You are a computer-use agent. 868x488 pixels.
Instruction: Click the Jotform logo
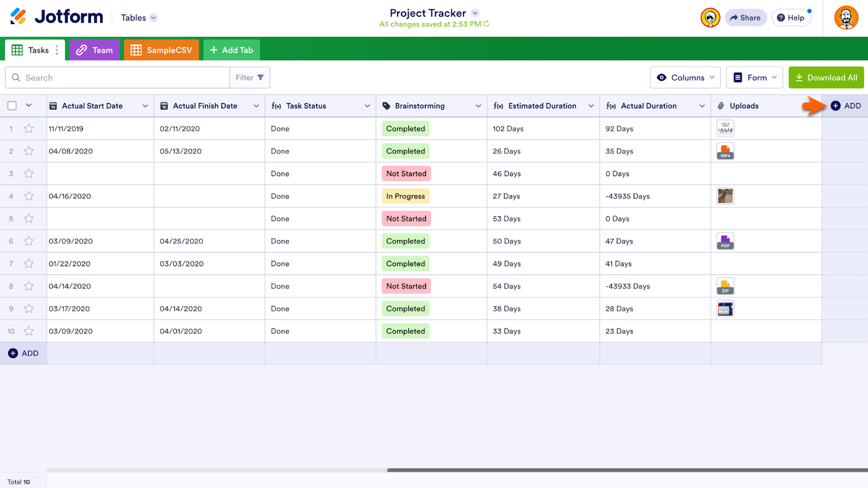[x=57, y=17]
